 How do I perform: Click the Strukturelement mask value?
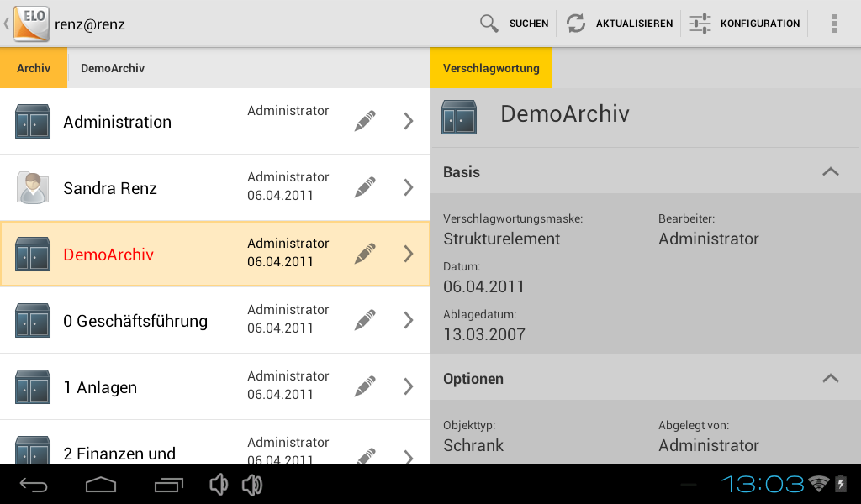pos(501,239)
